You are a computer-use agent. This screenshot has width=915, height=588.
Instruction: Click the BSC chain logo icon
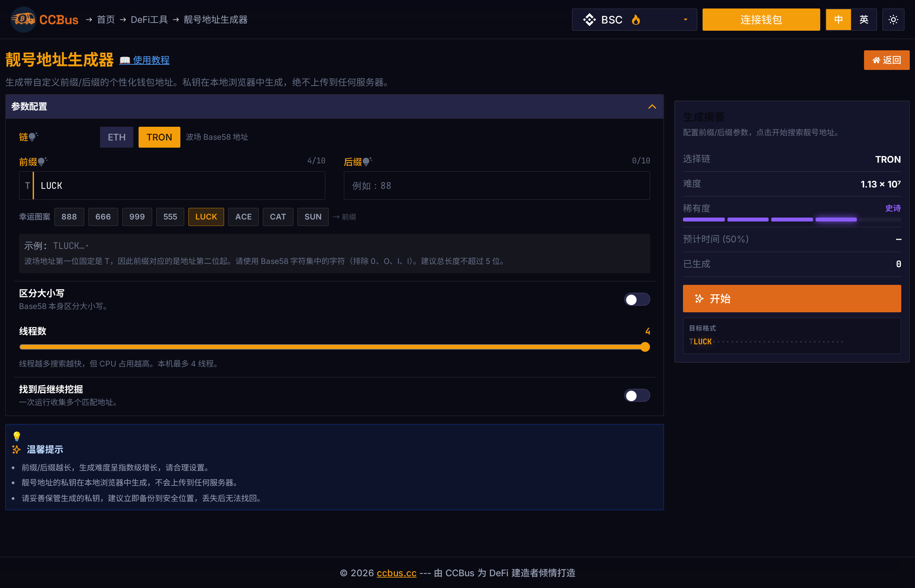click(x=589, y=20)
